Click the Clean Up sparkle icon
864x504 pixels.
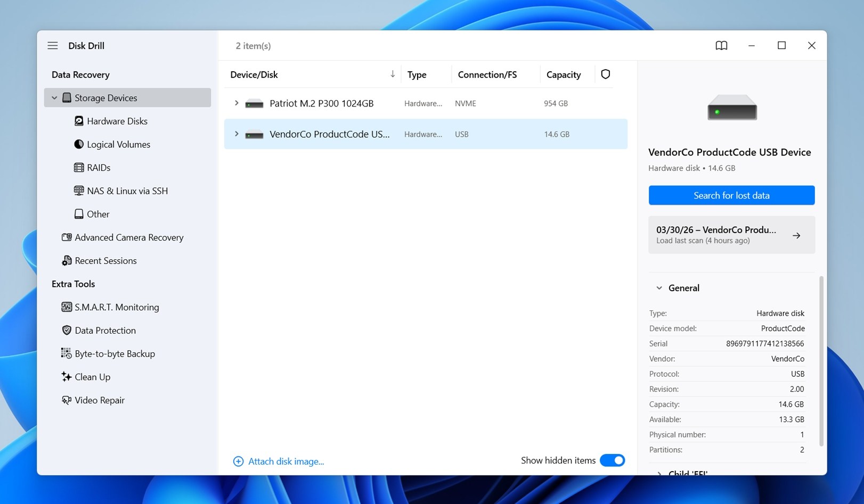[x=67, y=377]
